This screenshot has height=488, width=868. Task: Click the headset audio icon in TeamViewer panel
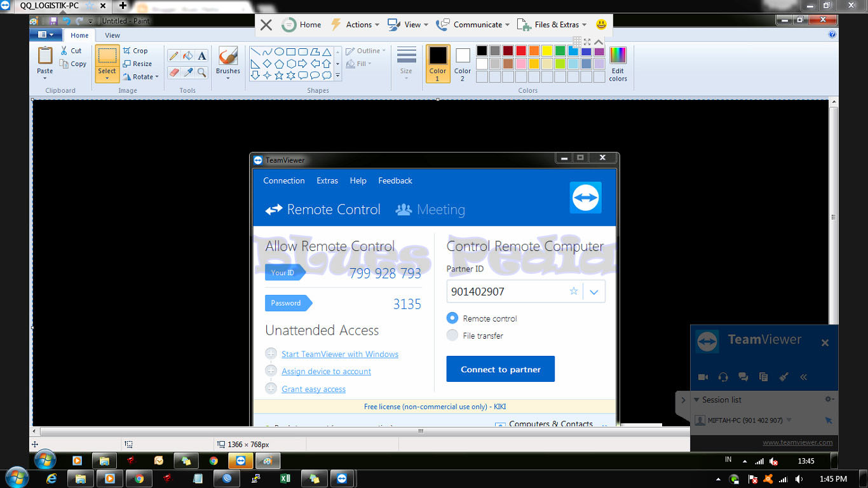click(x=723, y=377)
